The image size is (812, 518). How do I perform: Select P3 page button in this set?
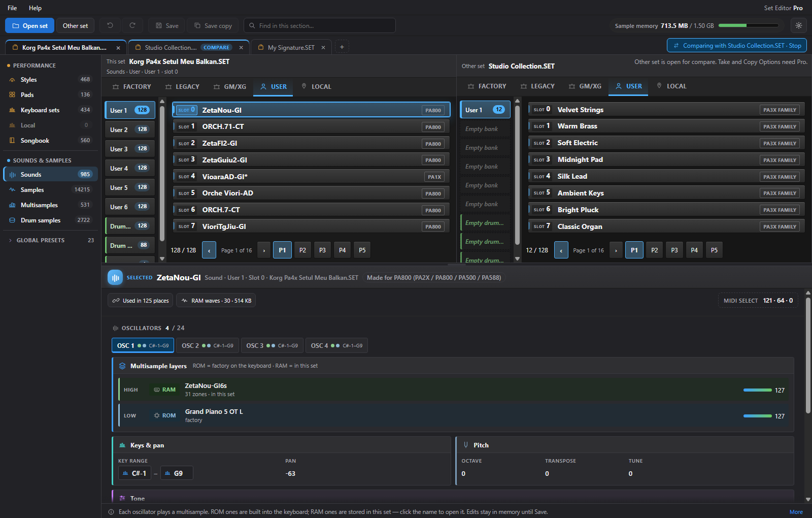[322, 250]
